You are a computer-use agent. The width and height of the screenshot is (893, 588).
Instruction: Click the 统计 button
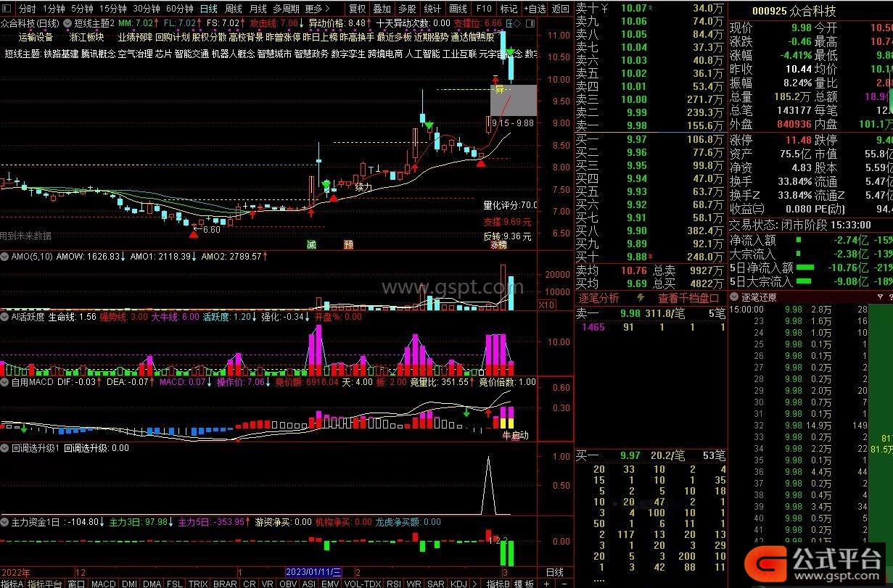click(432, 9)
